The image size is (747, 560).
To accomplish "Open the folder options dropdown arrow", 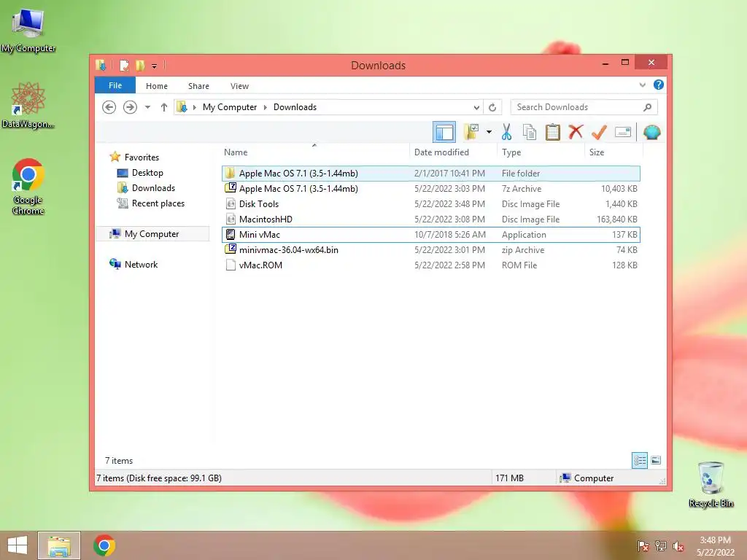I will (489, 132).
